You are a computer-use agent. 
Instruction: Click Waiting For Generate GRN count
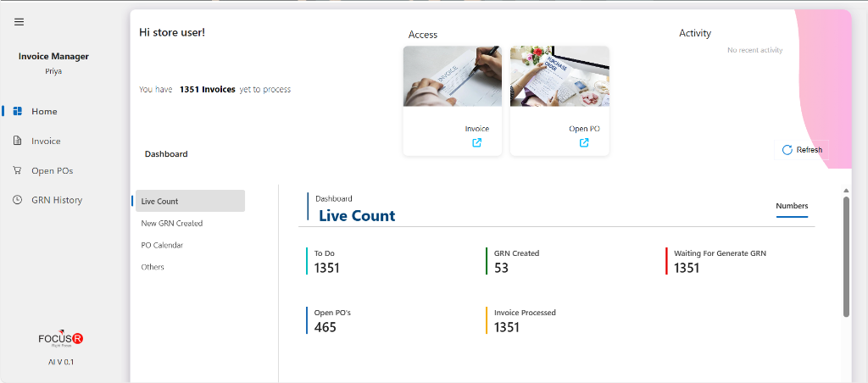coord(687,269)
